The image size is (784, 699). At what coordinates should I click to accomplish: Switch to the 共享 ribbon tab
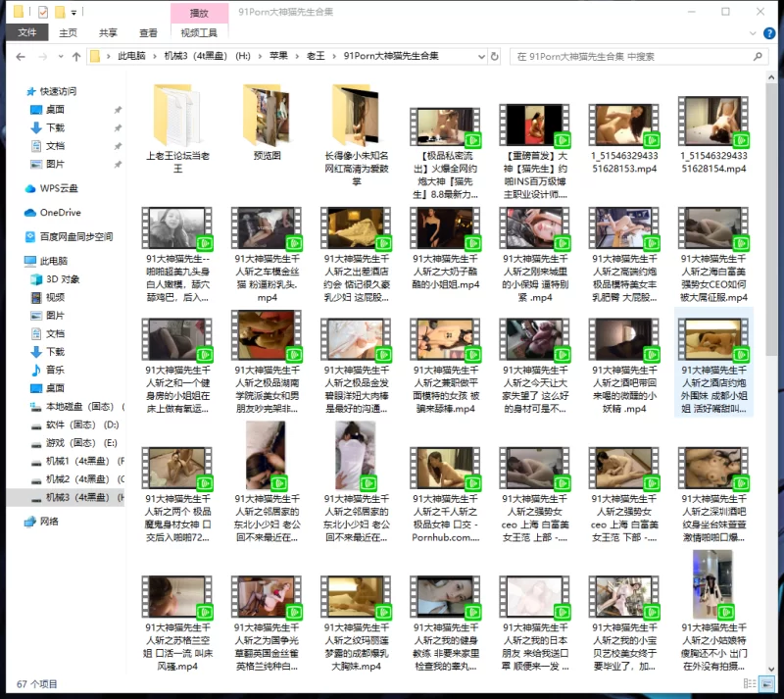(108, 32)
